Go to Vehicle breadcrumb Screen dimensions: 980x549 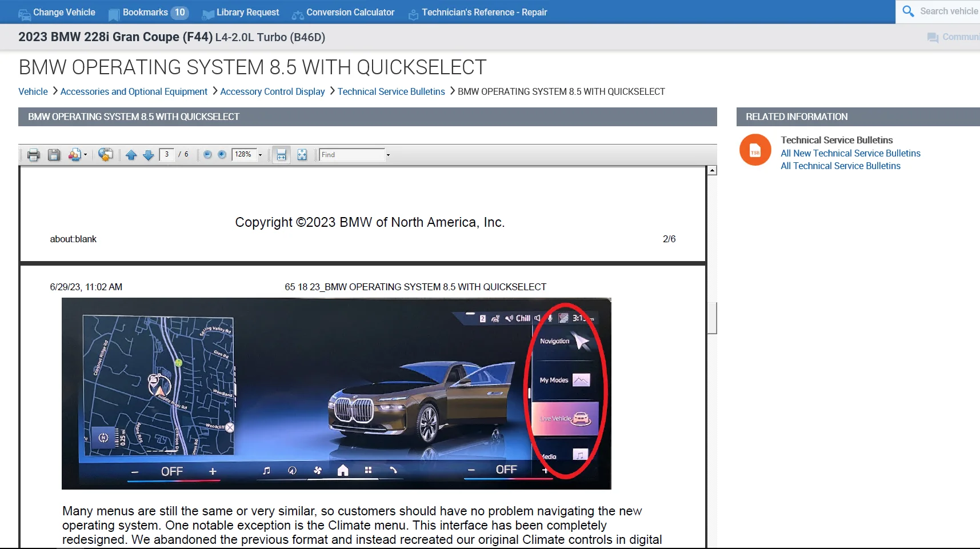[x=33, y=91]
